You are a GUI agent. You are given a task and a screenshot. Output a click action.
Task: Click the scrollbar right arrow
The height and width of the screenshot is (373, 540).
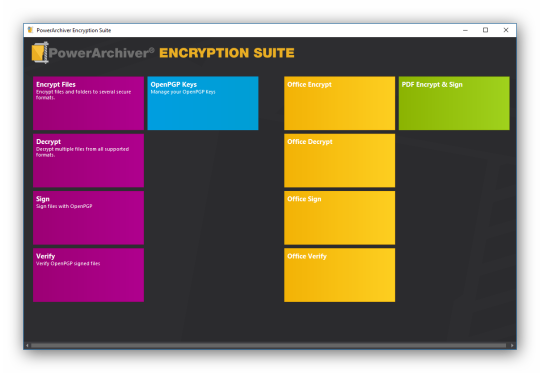(x=512, y=345)
